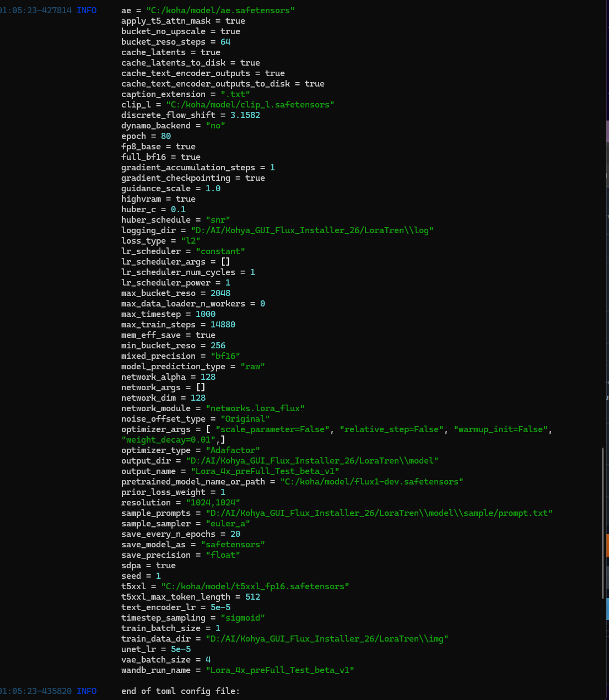Viewport: 609px width, 700px height.
Task: Click the timestep_sampling value "sigmoid"
Action: pyautogui.click(x=242, y=618)
